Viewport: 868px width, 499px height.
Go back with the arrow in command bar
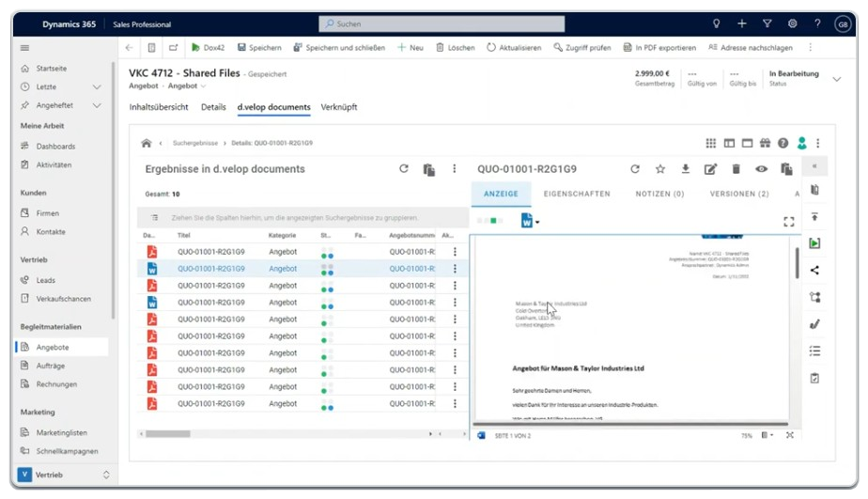(x=129, y=48)
